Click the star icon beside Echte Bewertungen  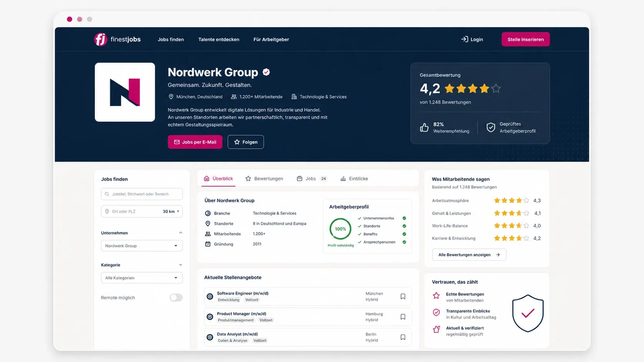pos(436,295)
